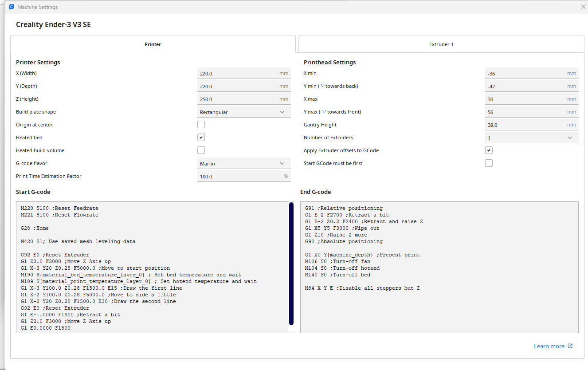Image resolution: width=588 pixels, height=370 pixels.
Task: Click the 'G91 ;Relative positioning' line
Action: coord(344,208)
